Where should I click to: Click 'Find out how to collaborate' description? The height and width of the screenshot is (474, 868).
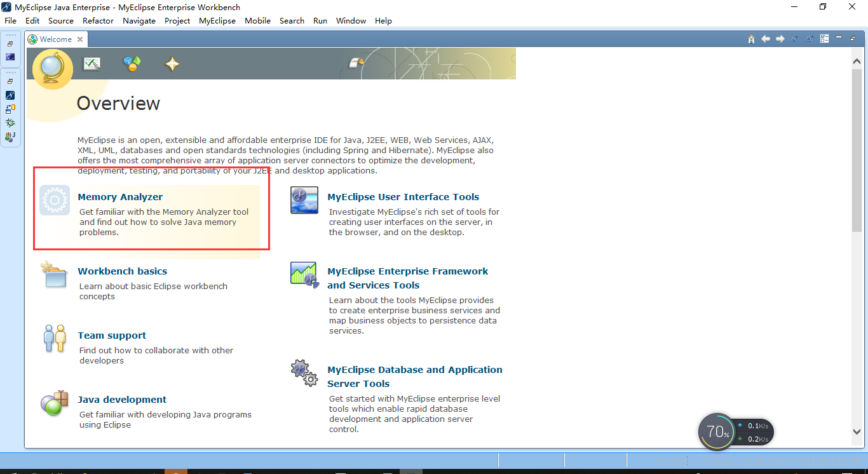click(x=156, y=355)
